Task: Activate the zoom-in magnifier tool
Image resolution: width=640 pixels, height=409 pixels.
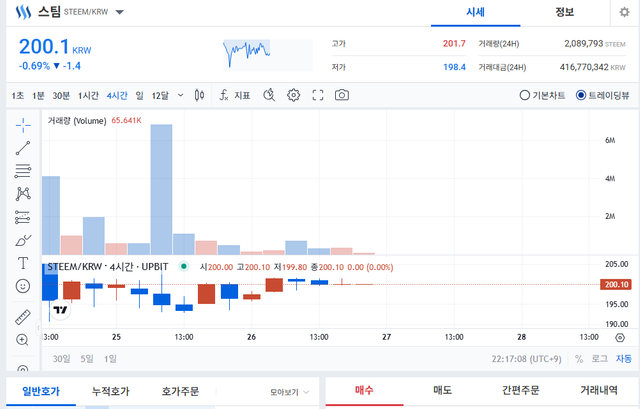Action: point(22,340)
